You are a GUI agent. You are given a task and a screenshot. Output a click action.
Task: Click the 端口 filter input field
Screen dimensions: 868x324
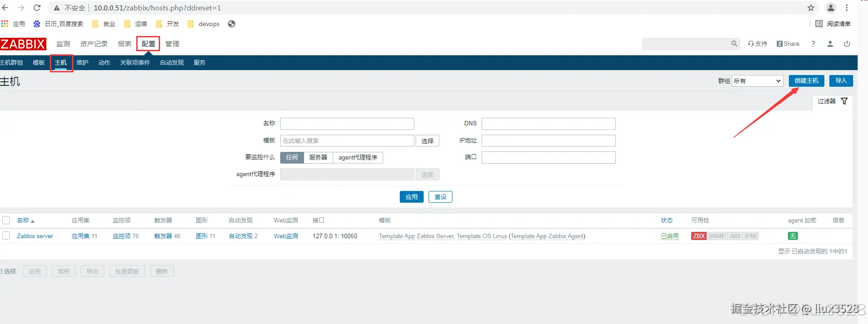pos(548,157)
